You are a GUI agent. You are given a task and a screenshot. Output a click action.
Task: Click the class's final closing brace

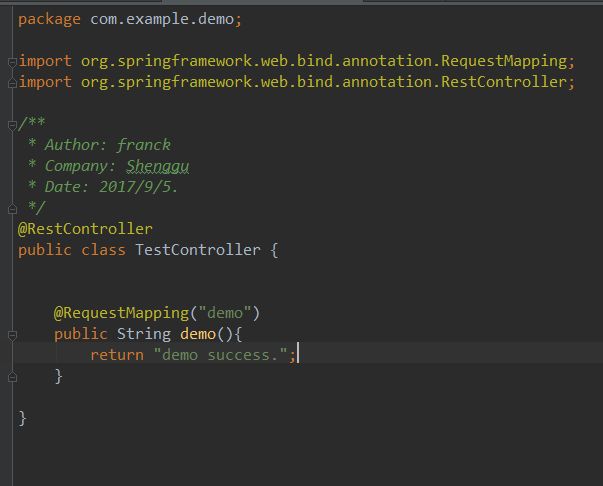click(x=22, y=418)
